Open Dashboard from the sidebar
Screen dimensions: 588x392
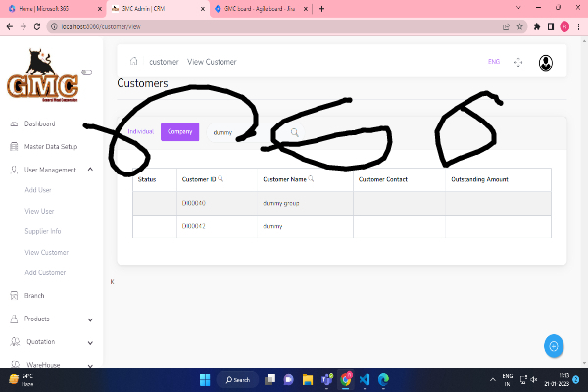pyautogui.click(x=39, y=124)
